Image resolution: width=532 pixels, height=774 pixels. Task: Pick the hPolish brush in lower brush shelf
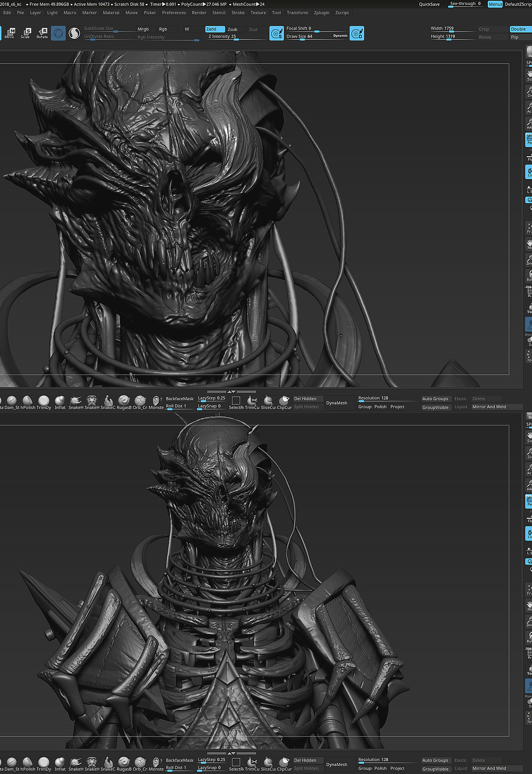(28, 764)
